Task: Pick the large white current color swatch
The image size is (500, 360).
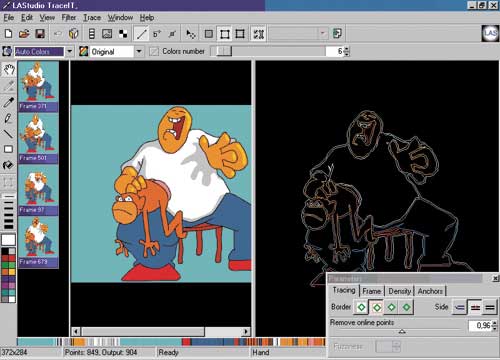Action: pos(9,240)
